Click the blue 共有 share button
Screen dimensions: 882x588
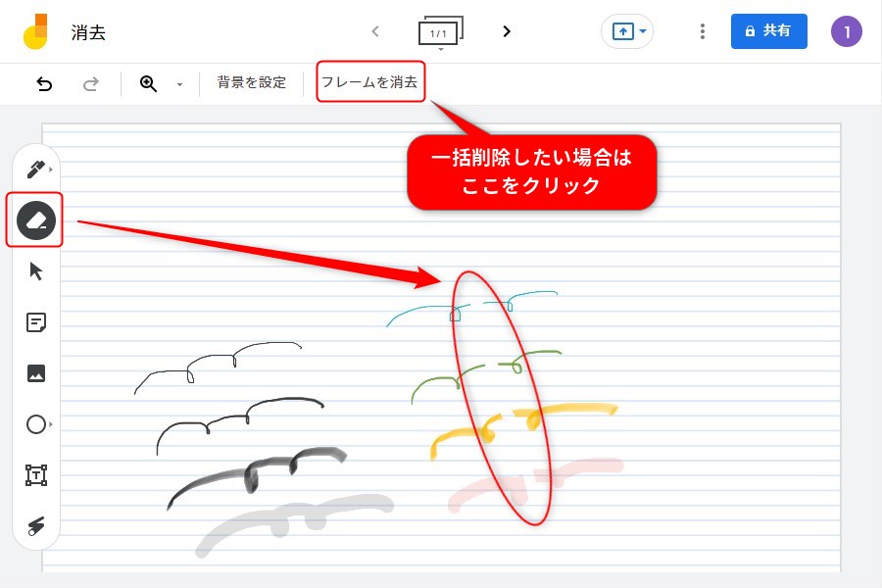tap(769, 31)
